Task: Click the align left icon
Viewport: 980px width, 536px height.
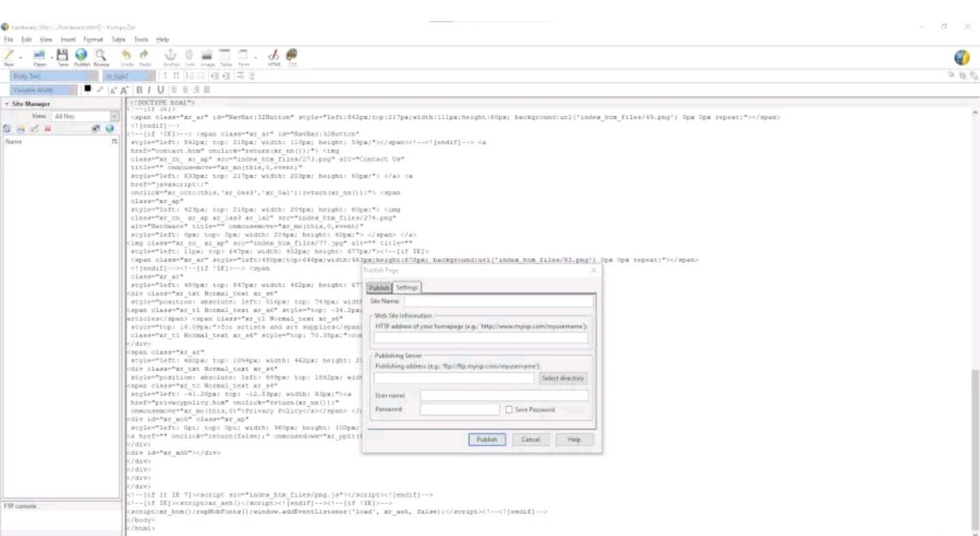Action: pos(174,90)
